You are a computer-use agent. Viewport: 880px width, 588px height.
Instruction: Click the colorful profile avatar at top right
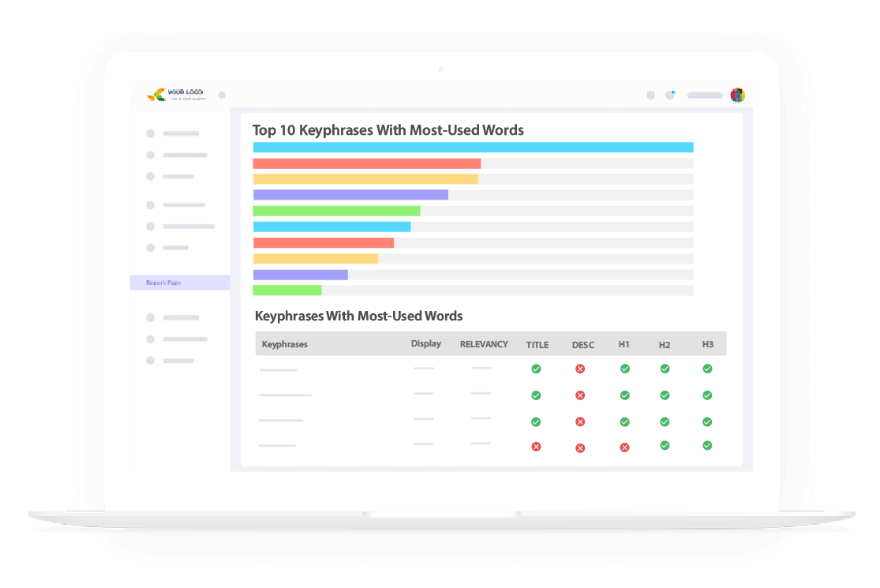click(x=739, y=95)
